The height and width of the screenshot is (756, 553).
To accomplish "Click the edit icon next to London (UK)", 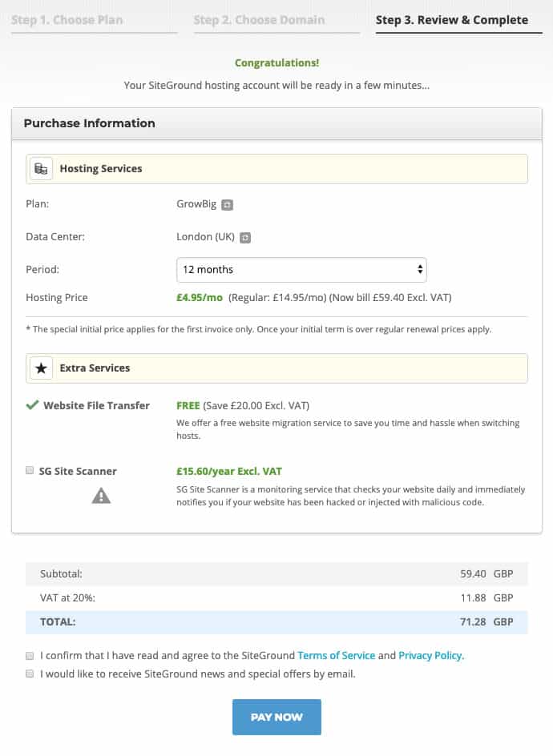I will click(x=245, y=238).
